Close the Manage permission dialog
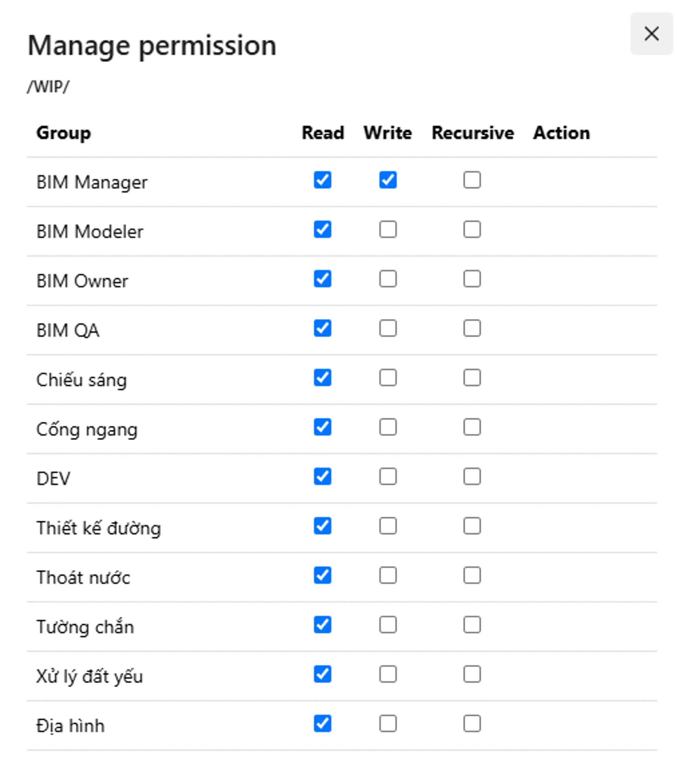Image resolution: width=677 pixels, height=784 pixels. click(651, 34)
